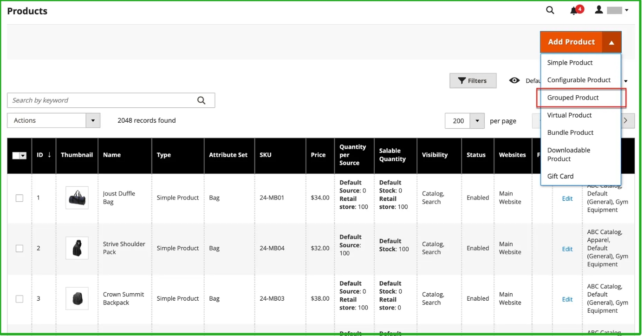Tick the Crown Summit Backpack row checkbox
The width and height of the screenshot is (644, 336).
click(20, 299)
